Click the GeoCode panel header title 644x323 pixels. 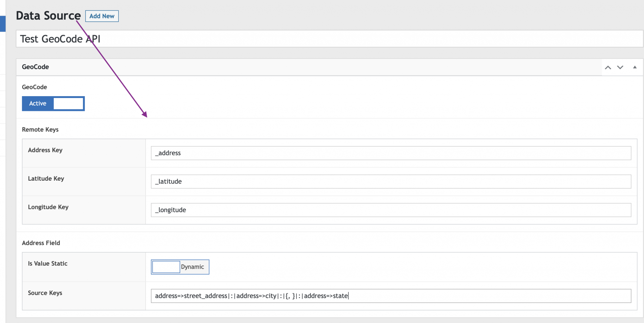[36, 67]
